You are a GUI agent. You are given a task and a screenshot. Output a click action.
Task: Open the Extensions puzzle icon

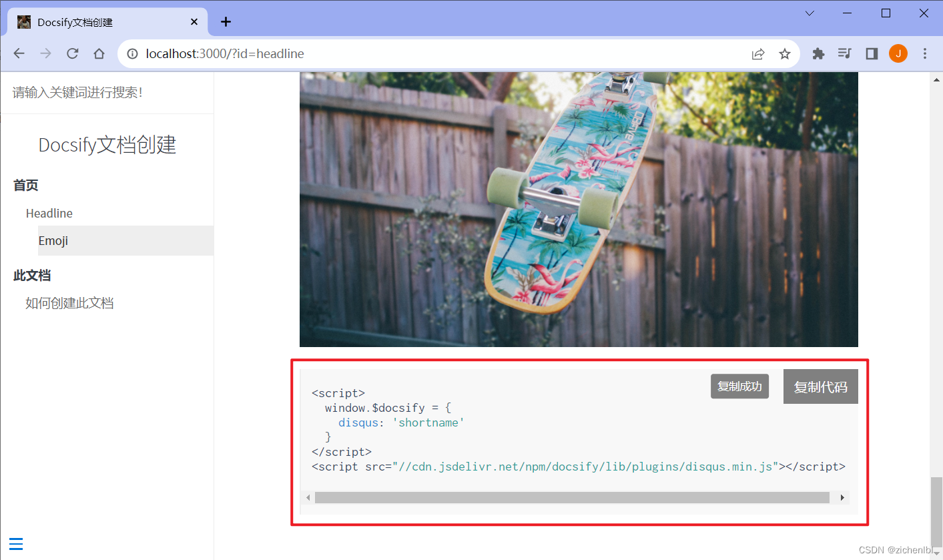click(x=818, y=54)
